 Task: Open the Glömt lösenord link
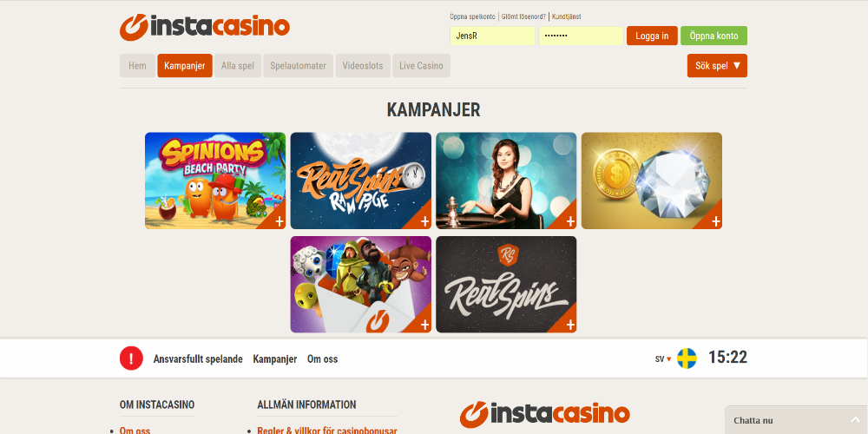point(523,16)
